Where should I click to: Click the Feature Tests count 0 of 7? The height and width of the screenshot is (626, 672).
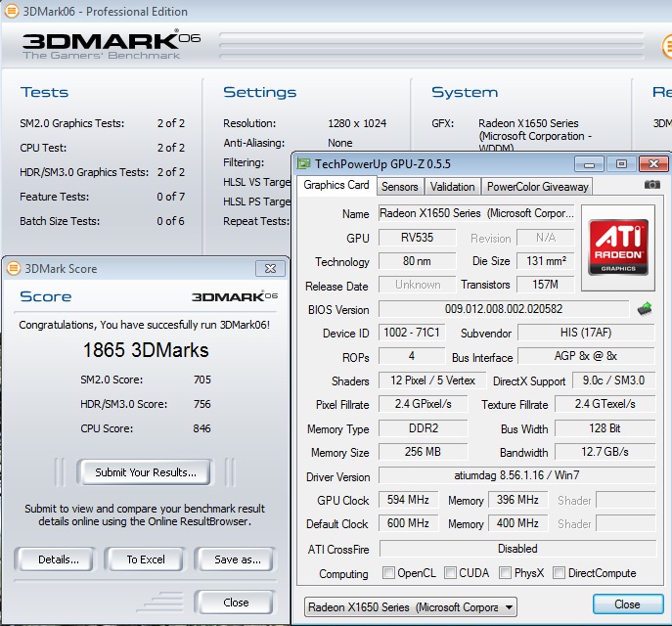point(170,197)
